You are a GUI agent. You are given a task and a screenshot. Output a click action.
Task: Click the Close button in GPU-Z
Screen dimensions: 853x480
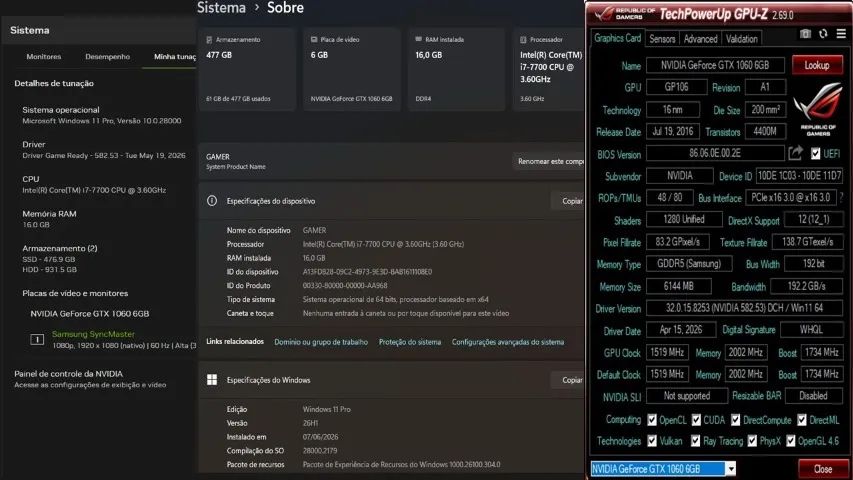click(823, 469)
